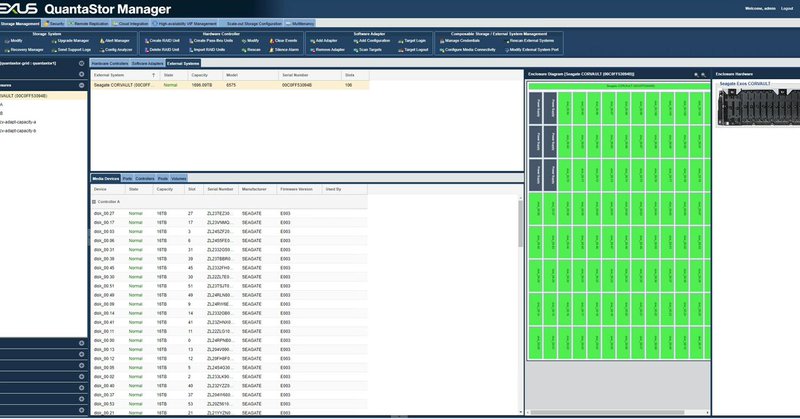
Task: Open the Volumes tab
Action: 179,179
